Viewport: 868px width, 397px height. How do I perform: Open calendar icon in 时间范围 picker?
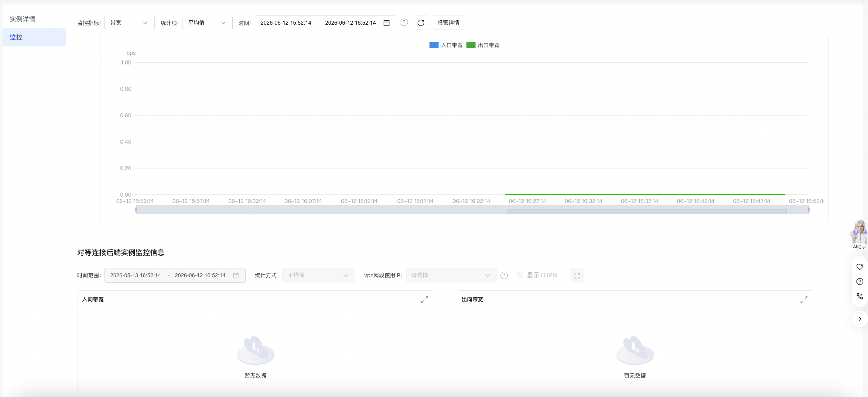tap(236, 275)
